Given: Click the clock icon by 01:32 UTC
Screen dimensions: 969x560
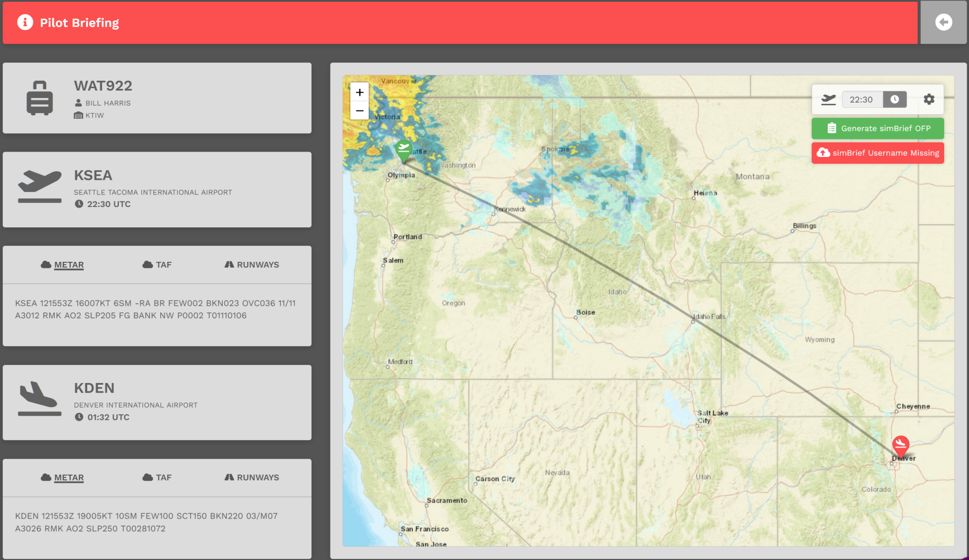Looking at the screenshot, I should [x=79, y=417].
